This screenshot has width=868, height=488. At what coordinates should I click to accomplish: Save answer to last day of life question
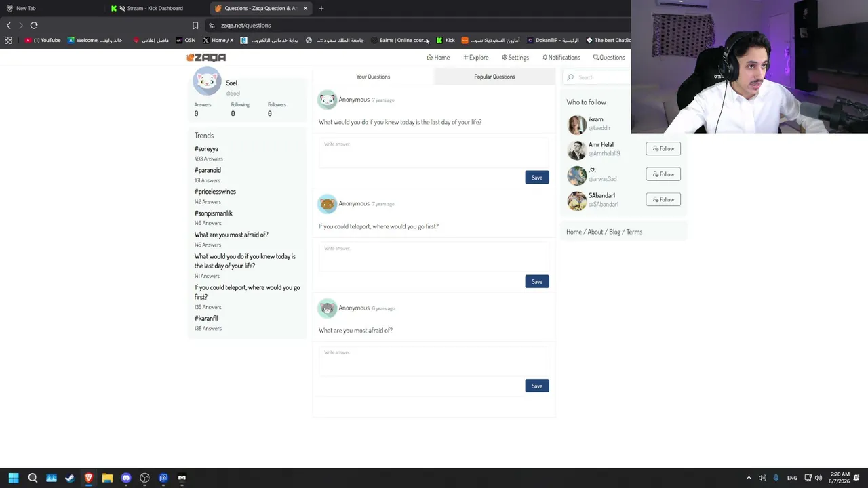(537, 178)
